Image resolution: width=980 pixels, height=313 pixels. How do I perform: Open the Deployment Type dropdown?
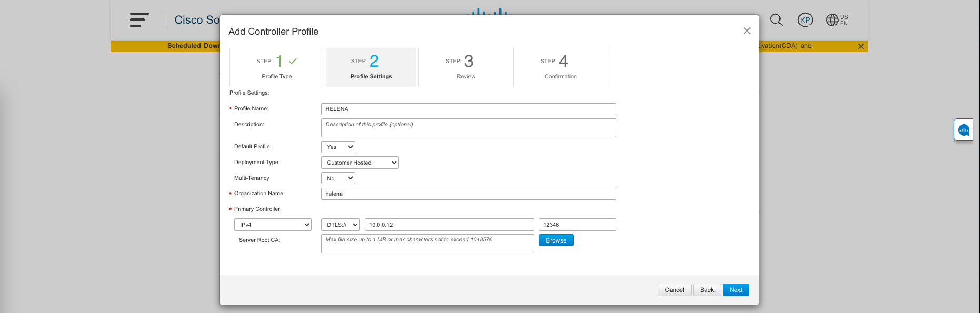pyautogui.click(x=359, y=163)
